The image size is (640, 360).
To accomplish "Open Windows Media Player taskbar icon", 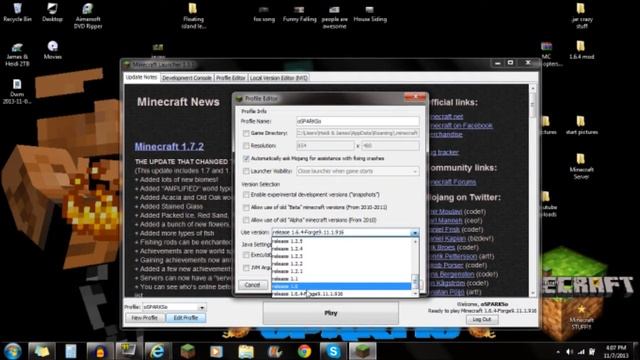I will pyautogui.click(x=216, y=351).
